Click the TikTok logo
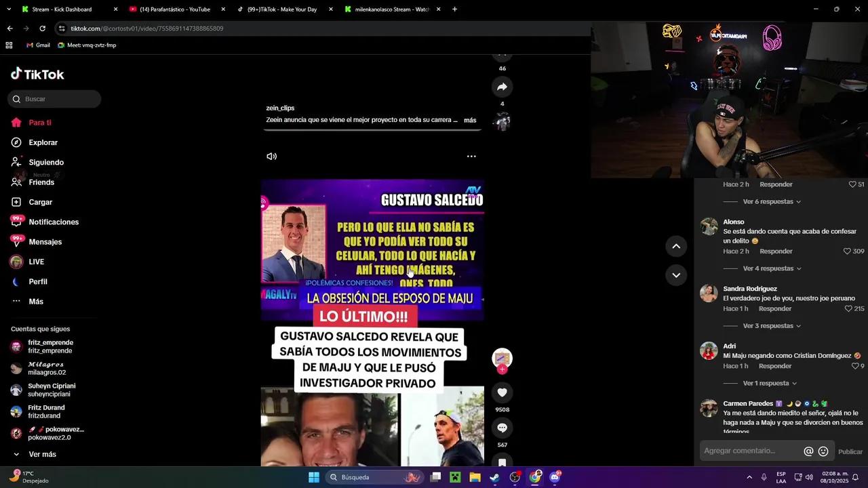The image size is (868, 488). coord(37,74)
